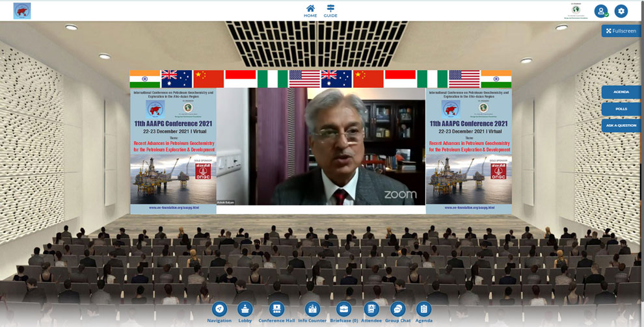Go to the Home page
The image size is (644, 327).
pyautogui.click(x=310, y=10)
